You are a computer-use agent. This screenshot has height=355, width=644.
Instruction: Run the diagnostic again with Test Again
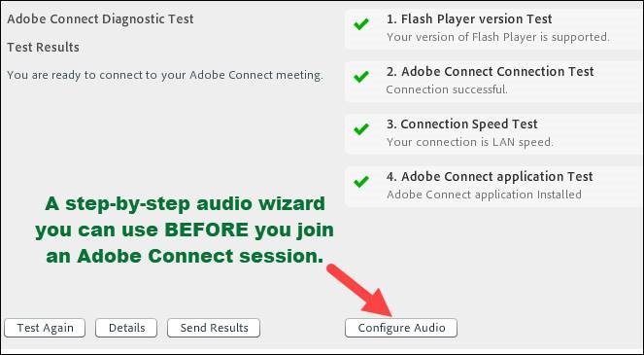point(45,328)
